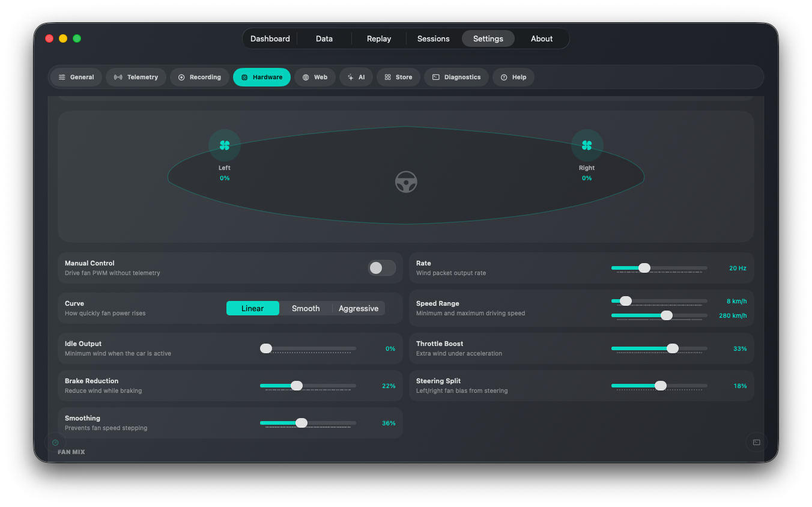Image resolution: width=812 pixels, height=507 pixels.
Task: Open the AI settings tab
Action: 356,77
